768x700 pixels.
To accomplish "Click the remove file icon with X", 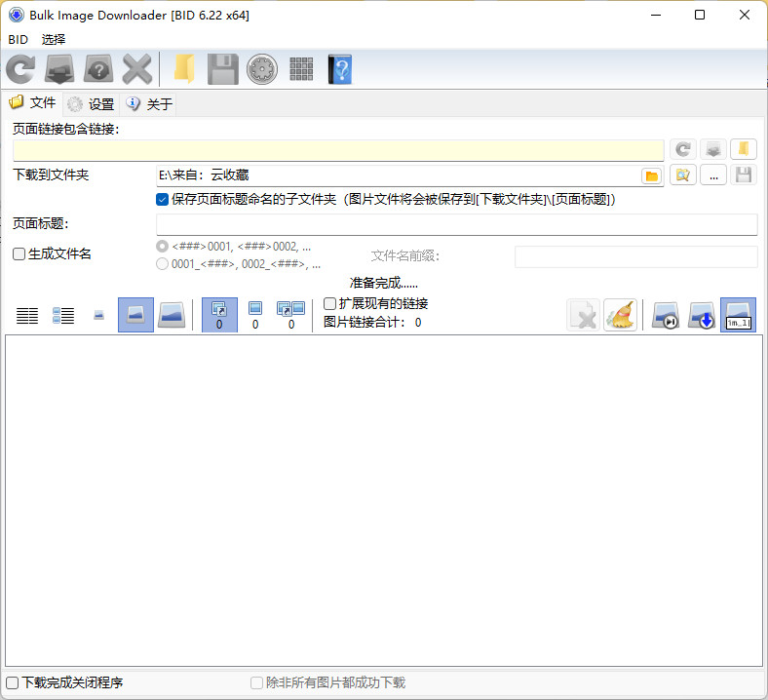I will click(x=584, y=315).
